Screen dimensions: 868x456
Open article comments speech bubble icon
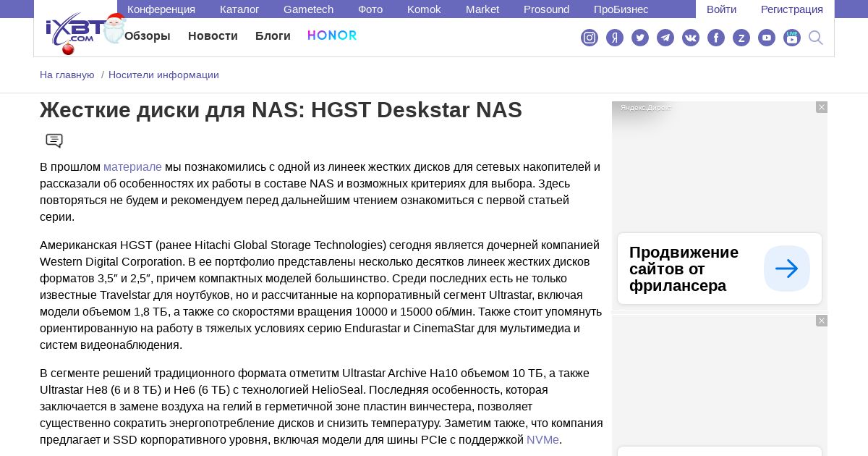tap(54, 141)
